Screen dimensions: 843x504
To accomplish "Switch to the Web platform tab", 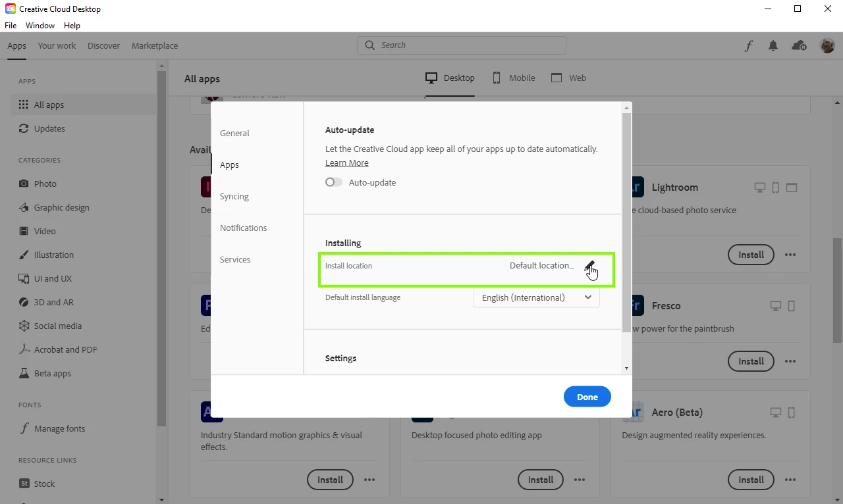I will click(x=568, y=78).
